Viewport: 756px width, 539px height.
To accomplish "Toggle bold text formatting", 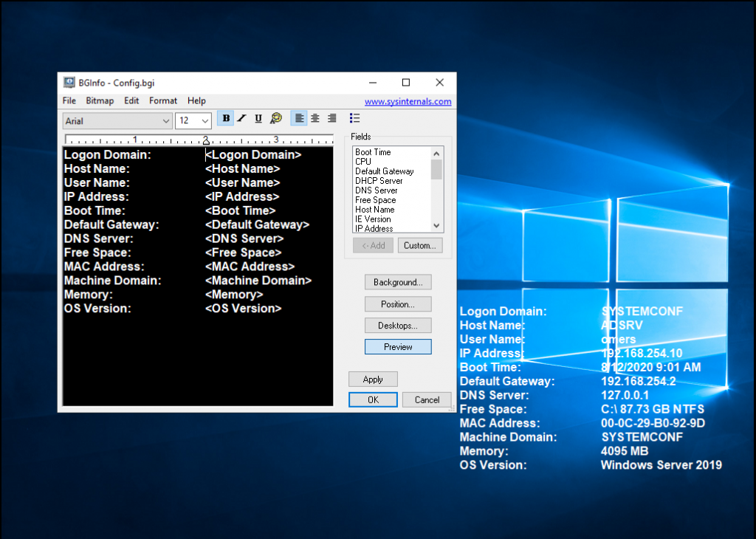I will tap(224, 118).
